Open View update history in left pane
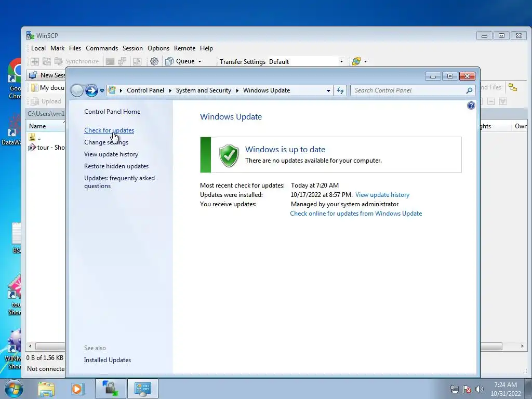 click(x=111, y=154)
